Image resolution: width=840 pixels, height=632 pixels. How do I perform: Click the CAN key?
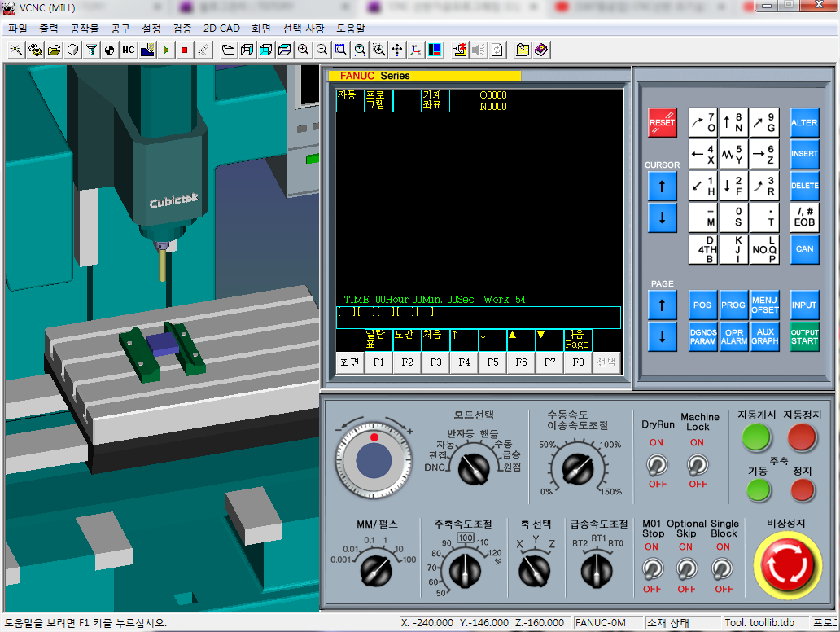click(x=804, y=249)
